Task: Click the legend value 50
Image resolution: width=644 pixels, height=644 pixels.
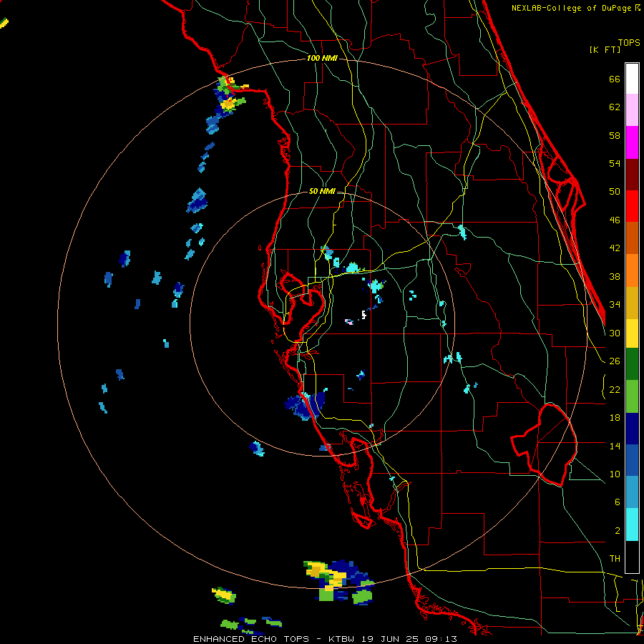Action: coord(615,191)
